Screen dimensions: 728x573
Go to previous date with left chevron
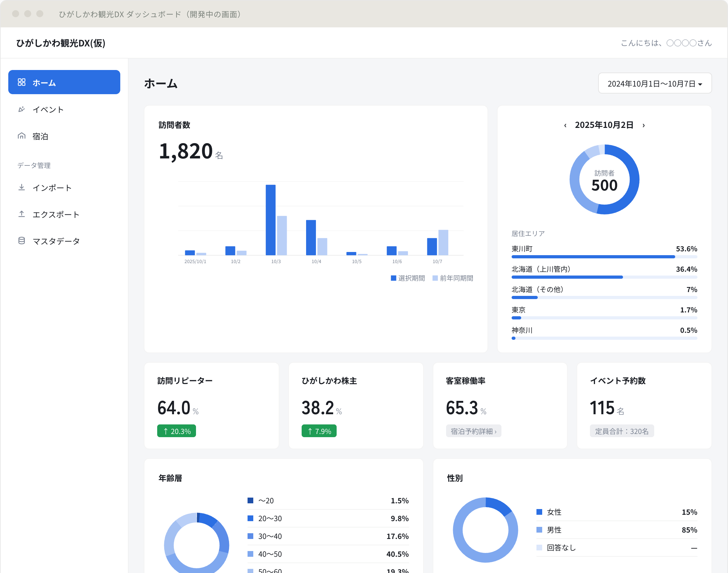[565, 125]
